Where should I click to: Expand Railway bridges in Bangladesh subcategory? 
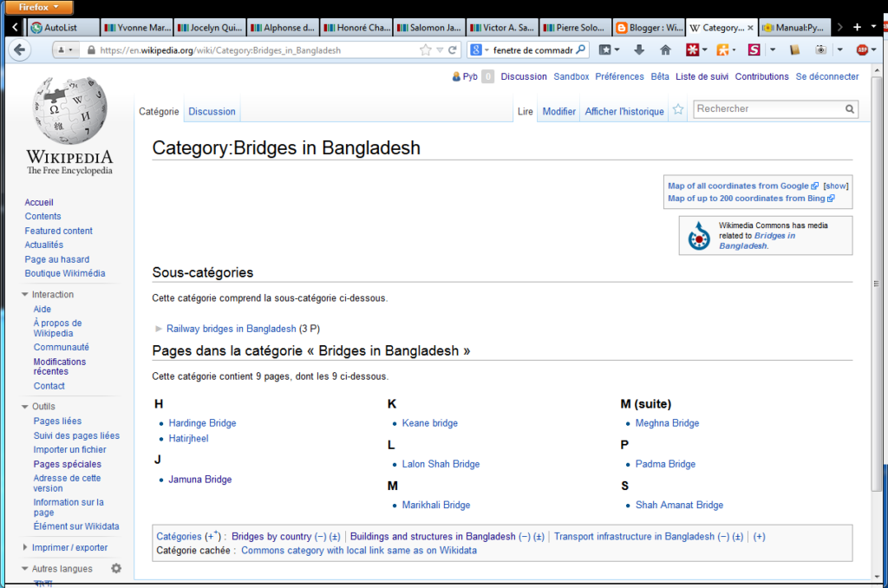point(158,329)
